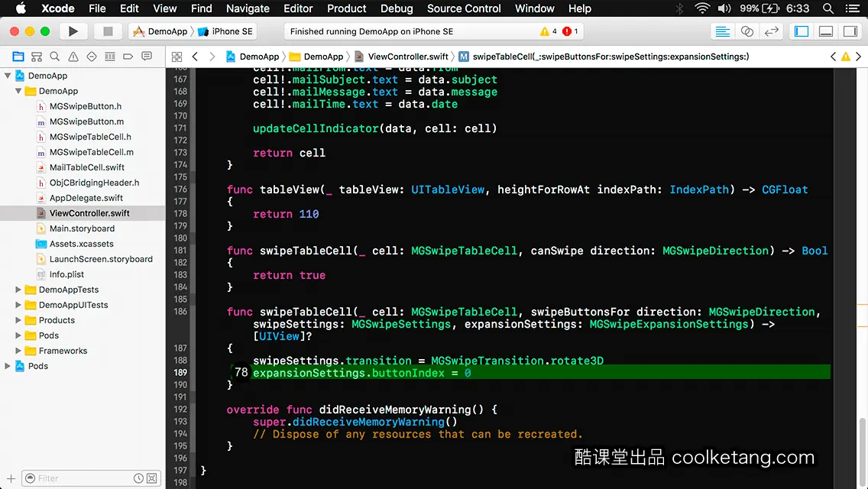Switch to the Assistant editor
The height and width of the screenshot is (489, 868).
coord(747,31)
